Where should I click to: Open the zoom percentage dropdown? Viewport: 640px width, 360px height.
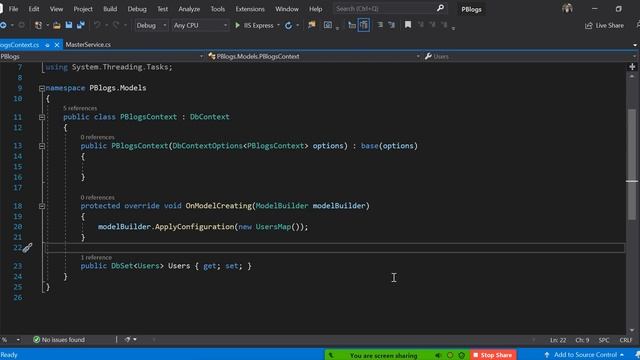point(18,340)
